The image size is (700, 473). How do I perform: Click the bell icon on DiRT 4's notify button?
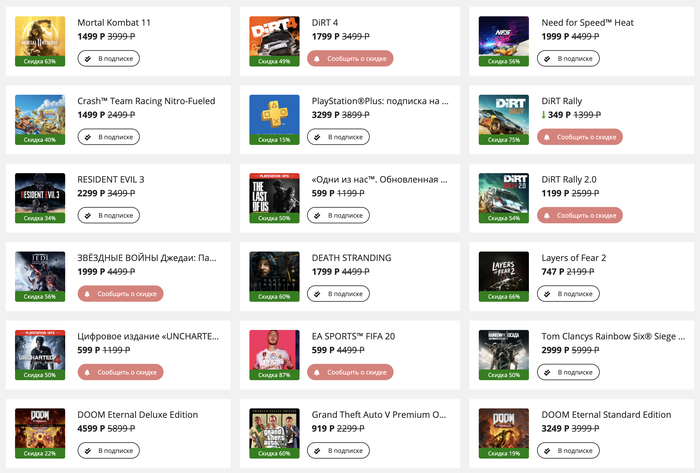(318, 58)
